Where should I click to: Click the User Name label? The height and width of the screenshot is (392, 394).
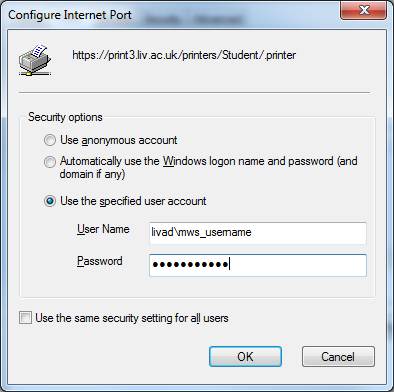click(x=103, y=229)
